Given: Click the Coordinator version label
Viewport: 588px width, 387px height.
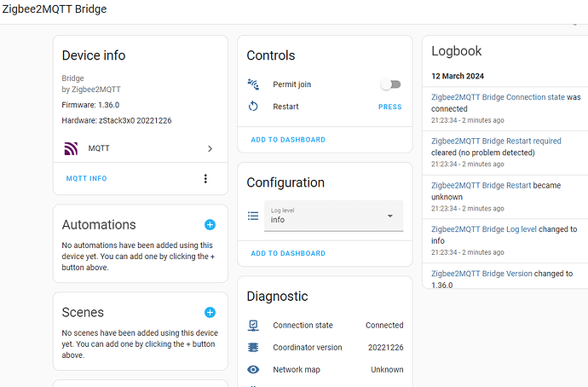Looking at the screenshot, I should coord(308,348).
